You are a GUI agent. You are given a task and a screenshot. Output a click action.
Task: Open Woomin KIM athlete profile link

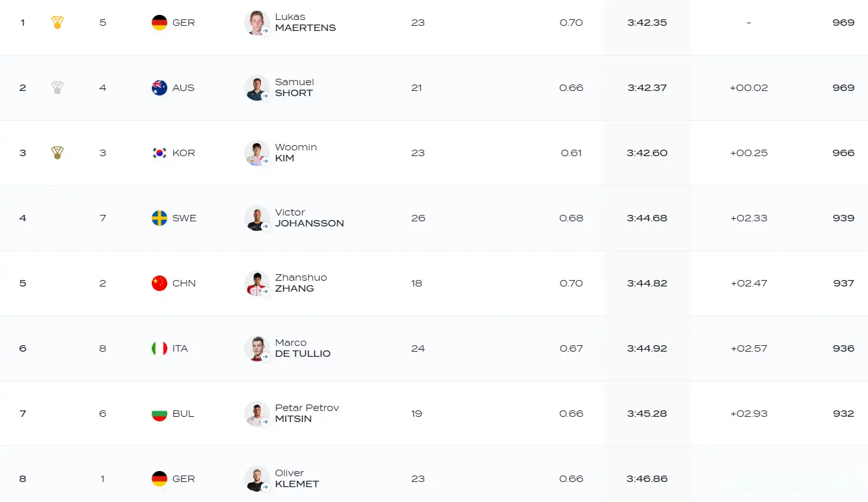click(296, 153)
